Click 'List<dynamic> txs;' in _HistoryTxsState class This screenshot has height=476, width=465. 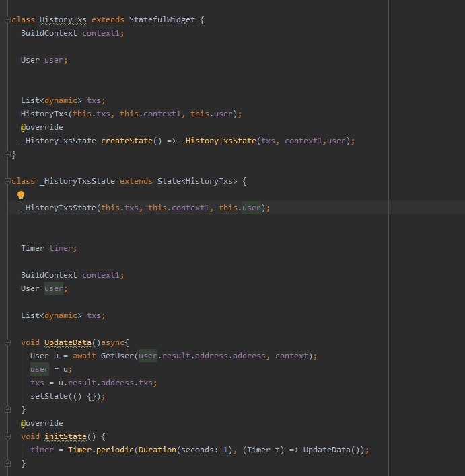click(63, 315)
